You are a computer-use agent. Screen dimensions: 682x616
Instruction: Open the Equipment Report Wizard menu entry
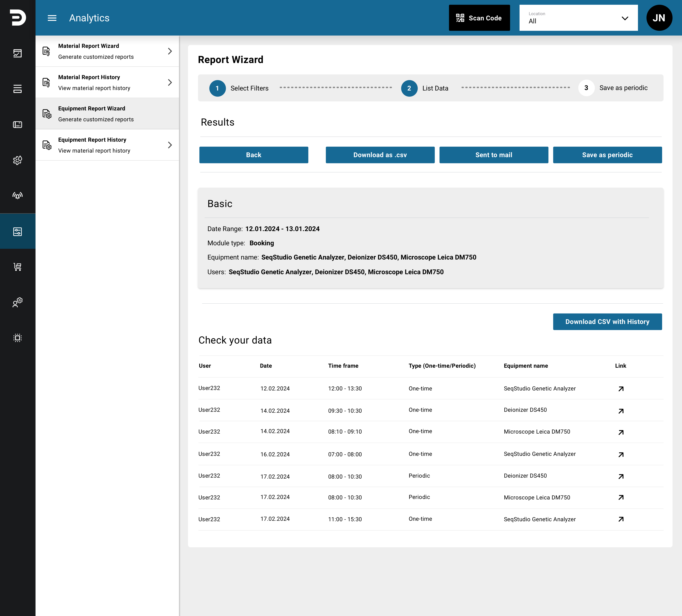pos(107,114)
